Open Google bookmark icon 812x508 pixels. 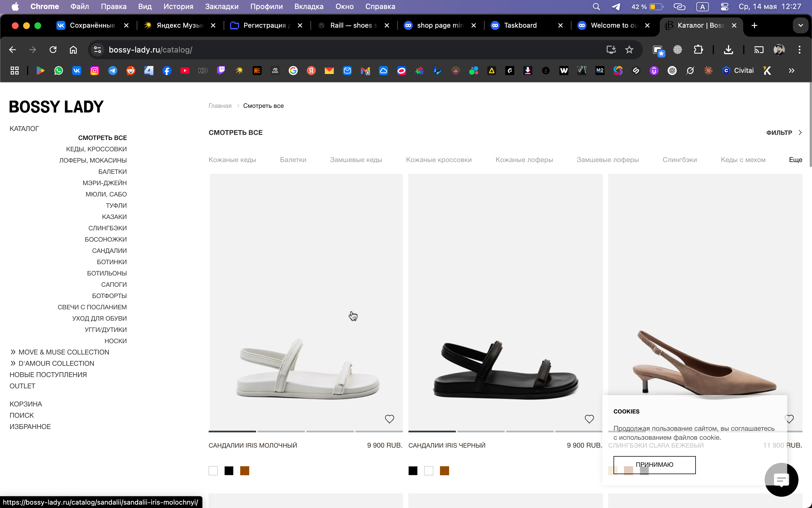(293, 71)
